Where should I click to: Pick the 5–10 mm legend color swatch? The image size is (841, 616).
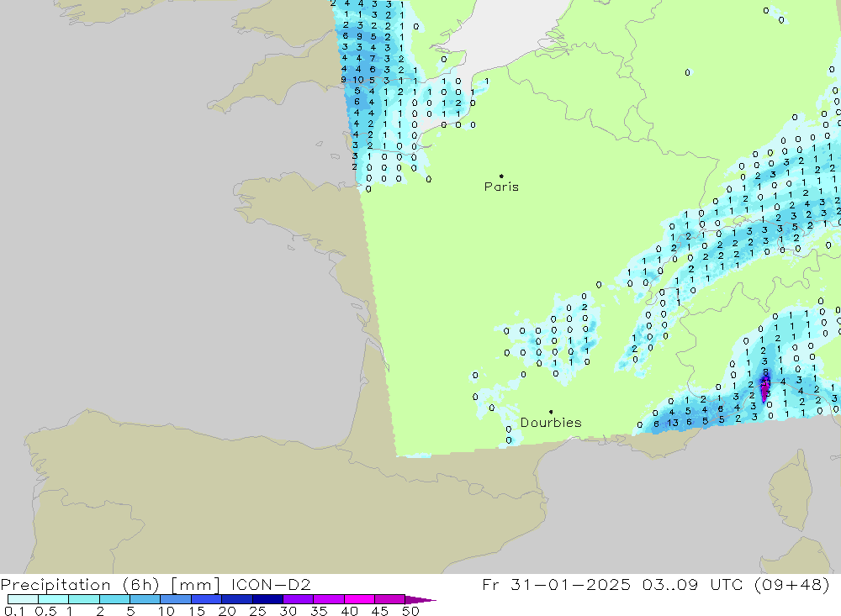point(145,599)
